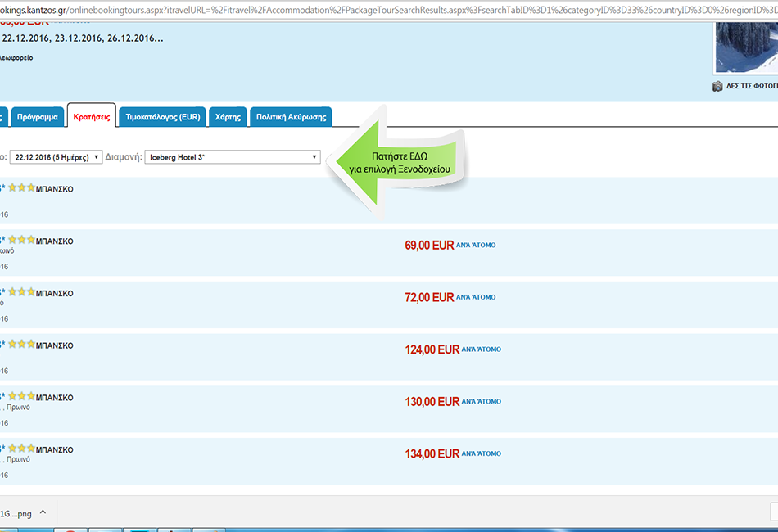Open the 22.12.2016 (5 Ημέρες) date dropdown

click(x=56, y=157)
